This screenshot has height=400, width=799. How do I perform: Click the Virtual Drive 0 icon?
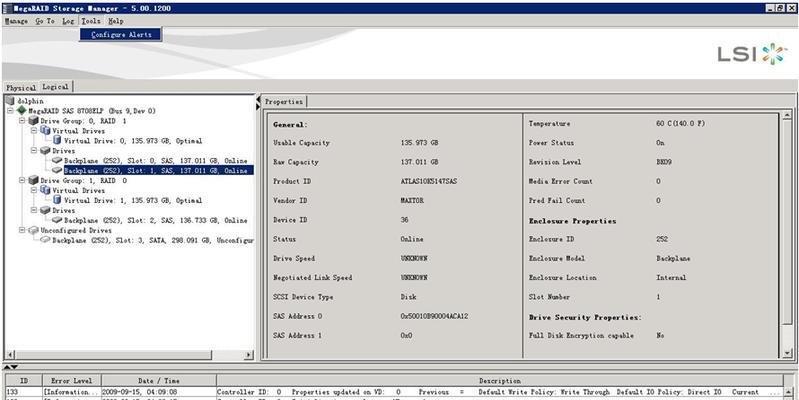click(x=57, y=141)
